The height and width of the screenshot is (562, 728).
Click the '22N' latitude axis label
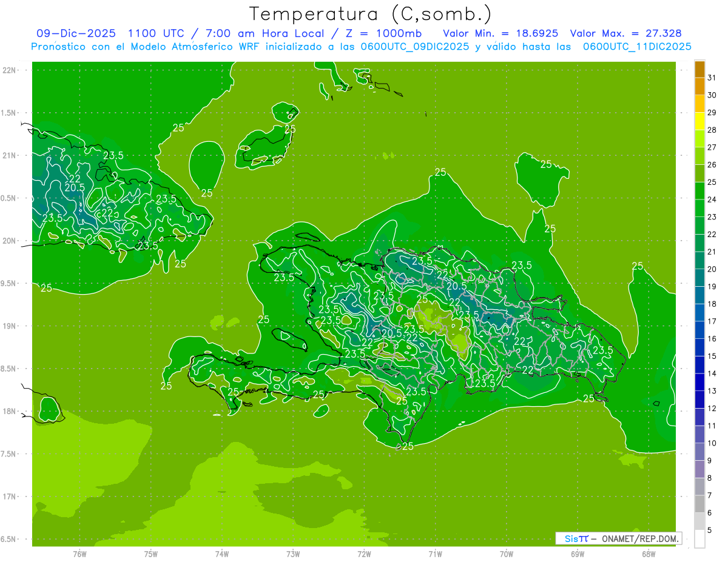point(10,70)
